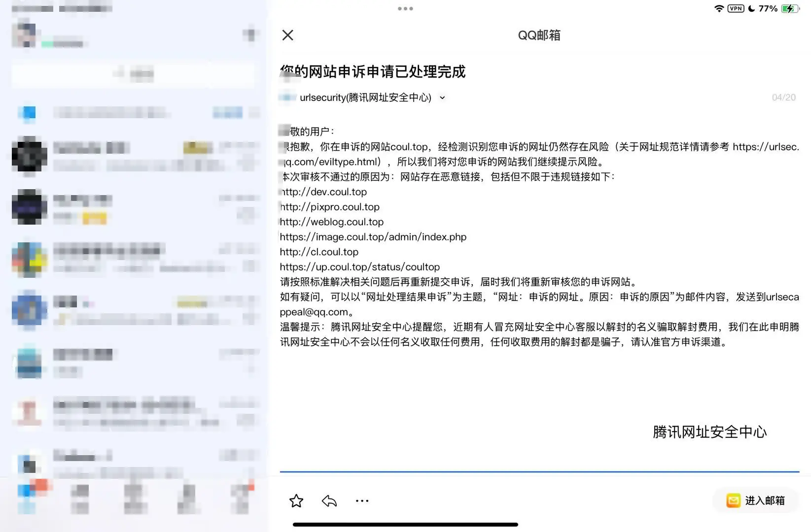Viewport: 811px width, 532px height.
Task: Open link http://pixpro.coul.top
Action: (330, 207)
